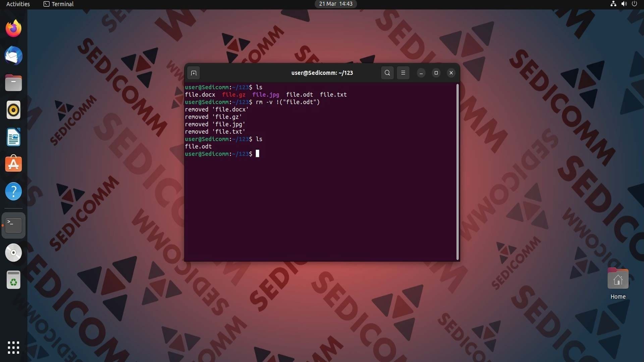Click the line removed 'file.gz'
The width and height of the screenshot is (644, 362).
(x=213, y=117)
